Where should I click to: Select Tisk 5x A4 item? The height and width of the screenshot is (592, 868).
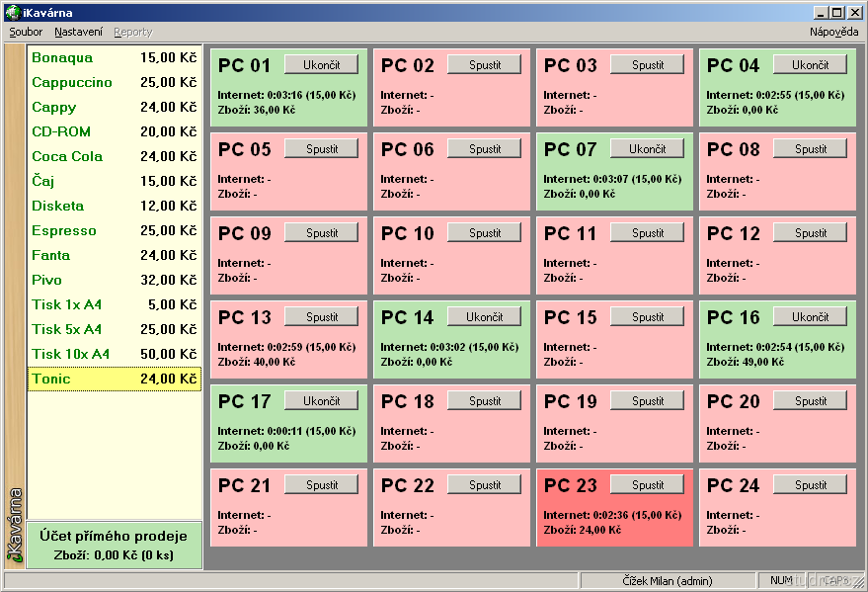tap(114, 329)
